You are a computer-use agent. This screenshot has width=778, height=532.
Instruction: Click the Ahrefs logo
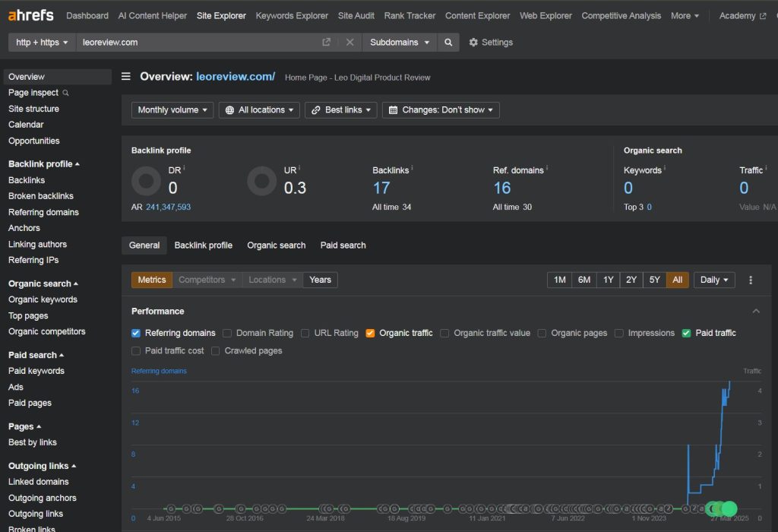32,15
